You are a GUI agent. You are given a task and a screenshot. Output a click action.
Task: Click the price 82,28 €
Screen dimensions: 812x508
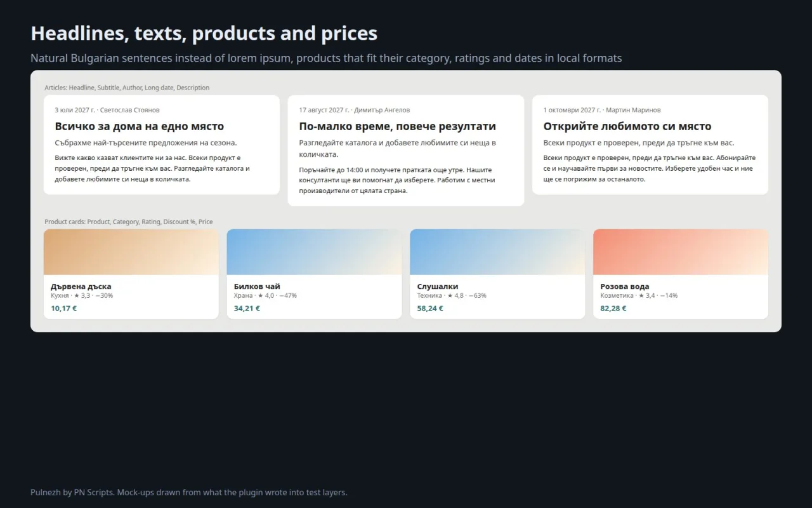tap(613, 309)
